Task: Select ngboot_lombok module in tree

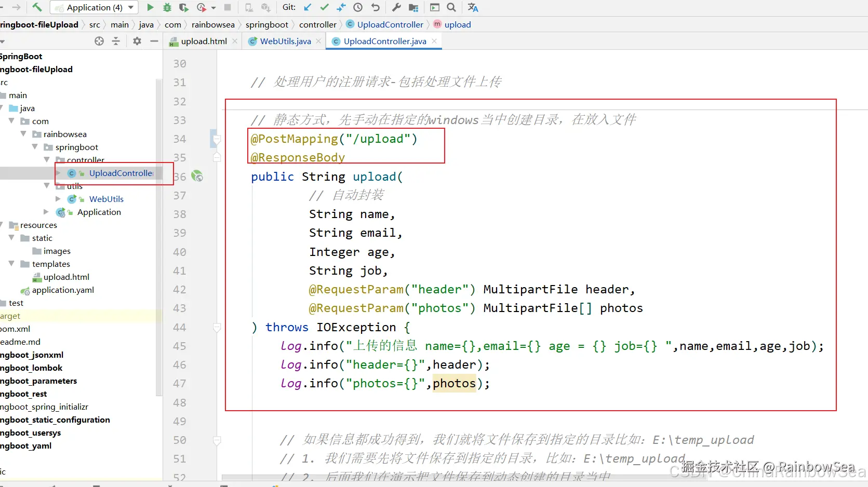Action: pos(31,368)
